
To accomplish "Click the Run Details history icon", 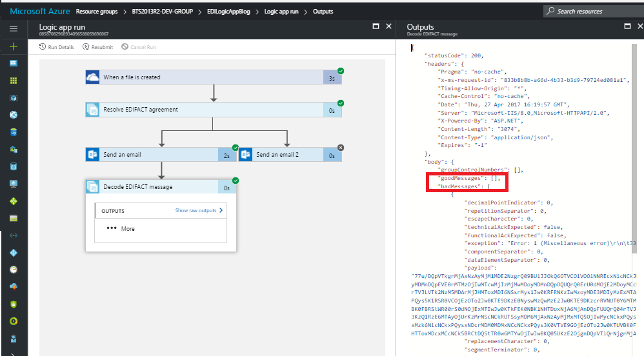I will click(43, 47).
